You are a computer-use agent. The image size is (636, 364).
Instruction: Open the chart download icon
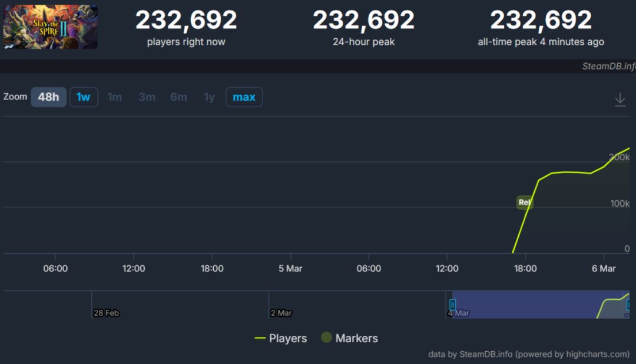620,100
